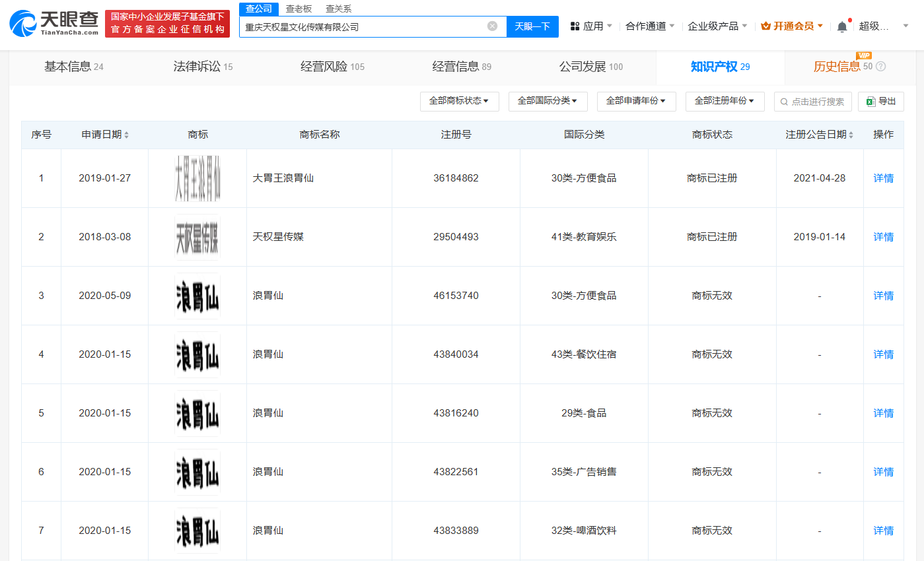Expand registration year filter
The image size is (924, 561).
725,102
